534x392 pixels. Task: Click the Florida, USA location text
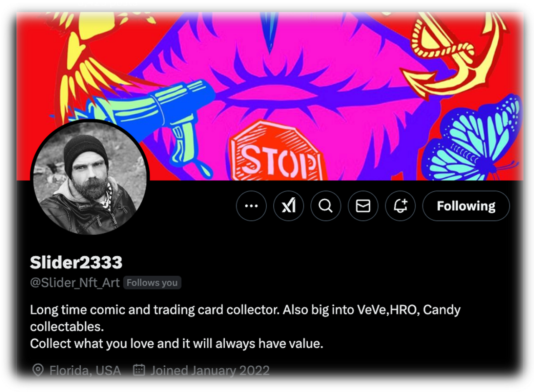(x=85, y=370)
